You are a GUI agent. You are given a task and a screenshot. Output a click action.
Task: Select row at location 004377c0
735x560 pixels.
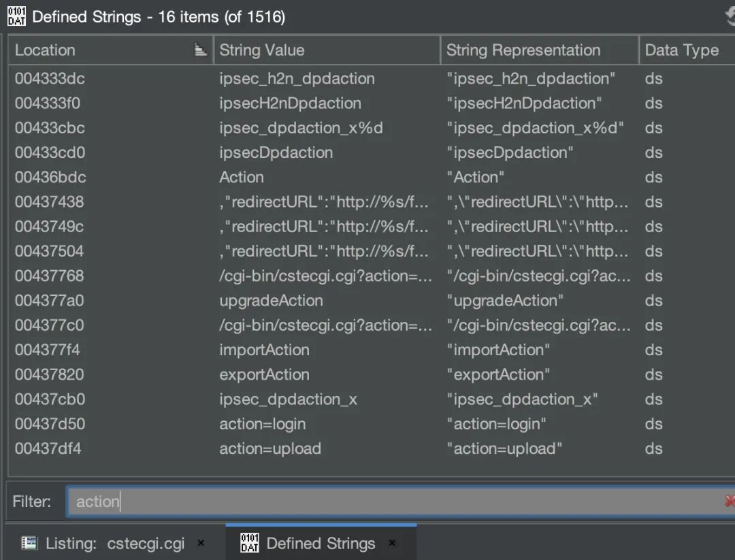(x=372, y=325)
